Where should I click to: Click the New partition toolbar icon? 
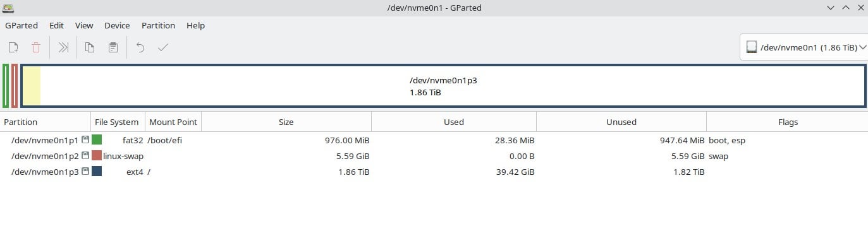click(x=13, y=47)
